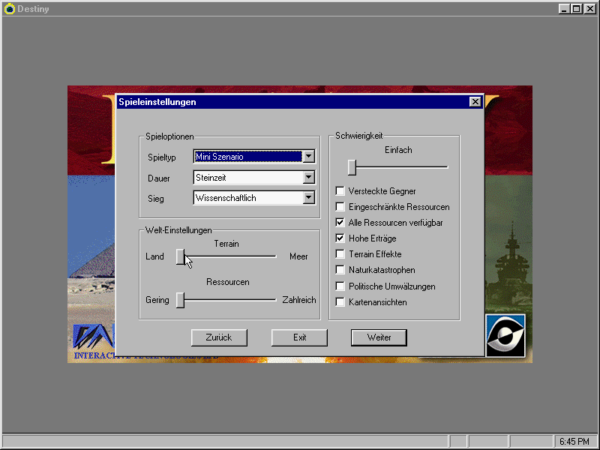The width and height of the screenshot is (600, 450).
Task: Click the Terrain Land-Meer slider handle
Action: click(x=181, y=257)
